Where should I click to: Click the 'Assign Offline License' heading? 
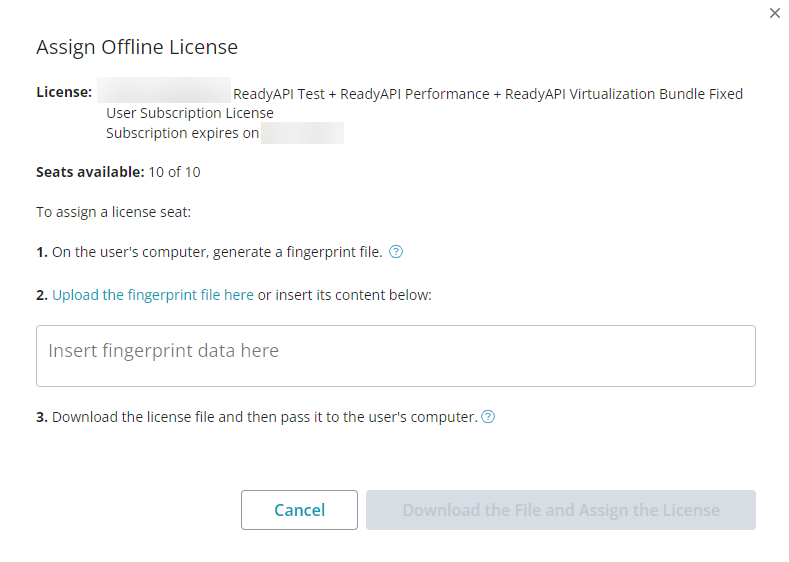pos(137,47)
